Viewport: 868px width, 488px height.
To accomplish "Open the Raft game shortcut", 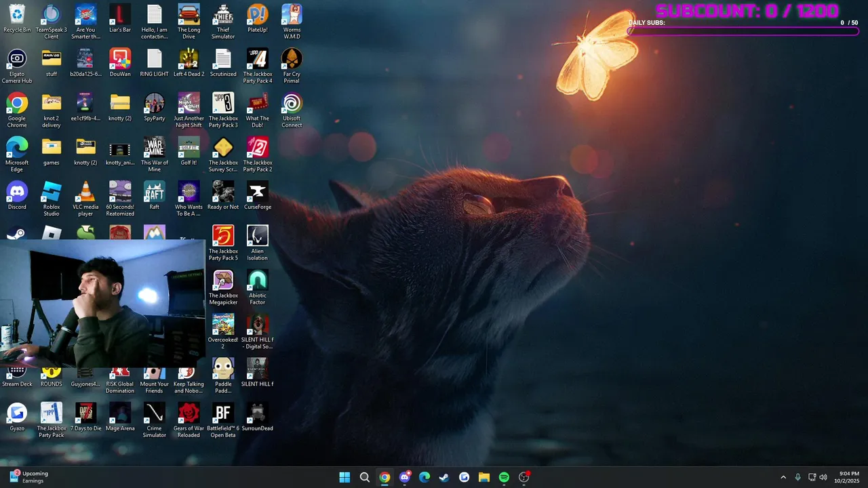I will [155, 196].
